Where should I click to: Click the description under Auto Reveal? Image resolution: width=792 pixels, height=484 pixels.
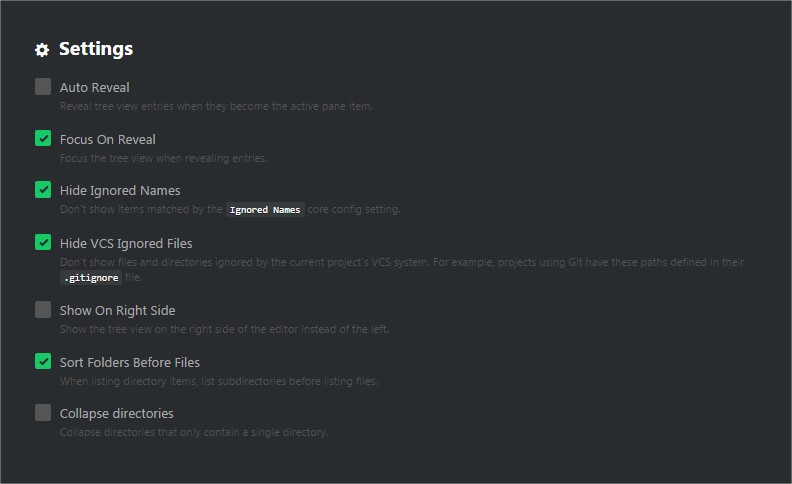pos(216,106)
